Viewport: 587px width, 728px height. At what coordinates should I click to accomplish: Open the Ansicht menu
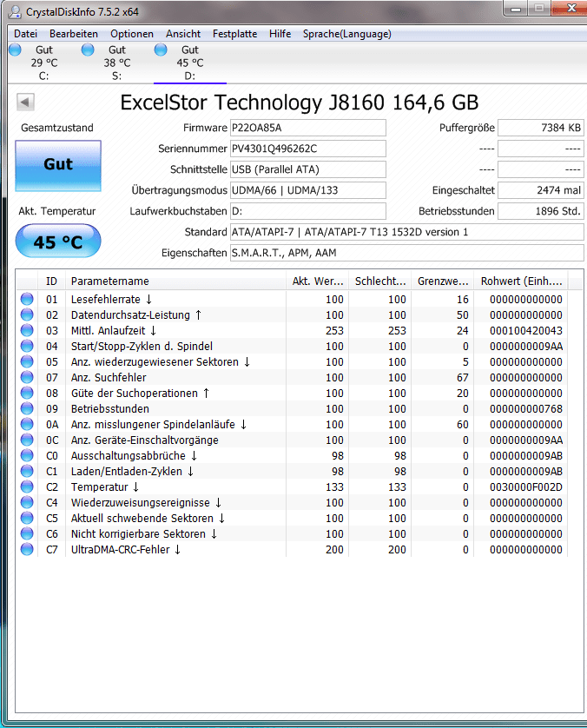coord(183,34)
